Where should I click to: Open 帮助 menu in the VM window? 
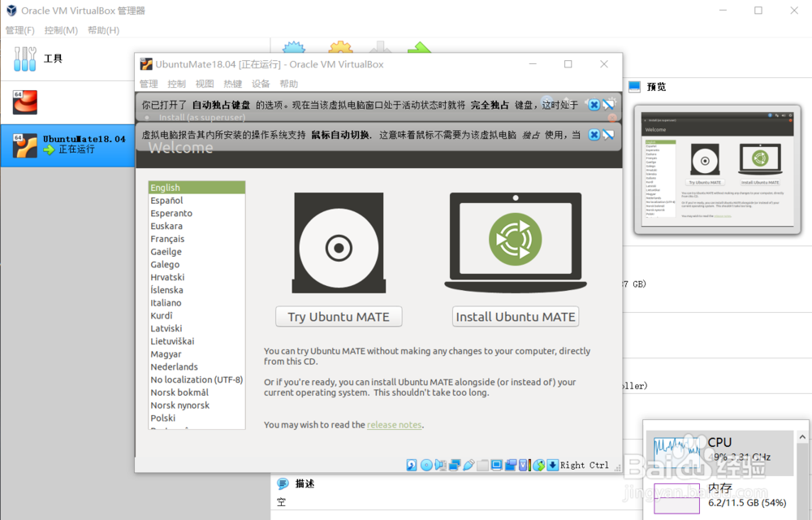click(289, 84)
